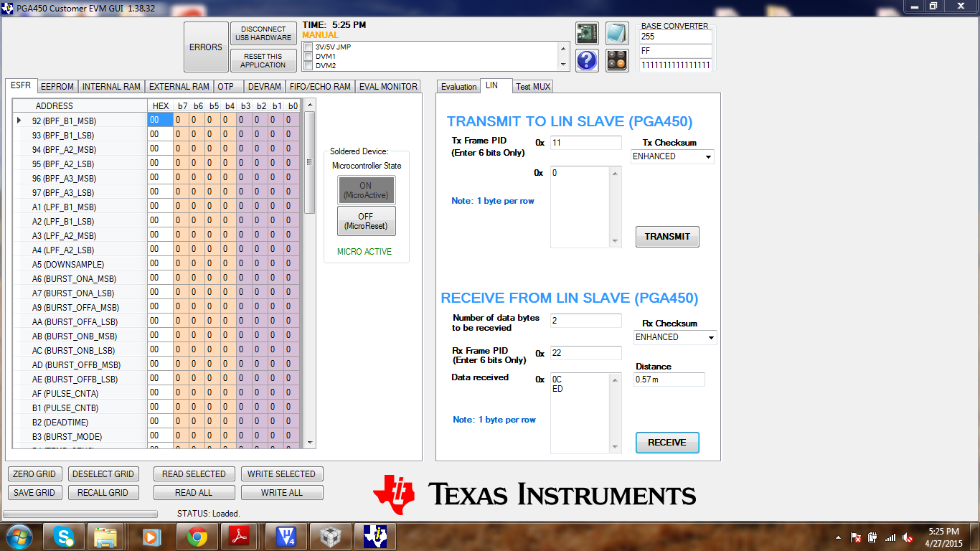Toggle bit b3 of A5 (DOWNSAMPLE)
Viewport: 980px width, 551px height.
(244, 264)
